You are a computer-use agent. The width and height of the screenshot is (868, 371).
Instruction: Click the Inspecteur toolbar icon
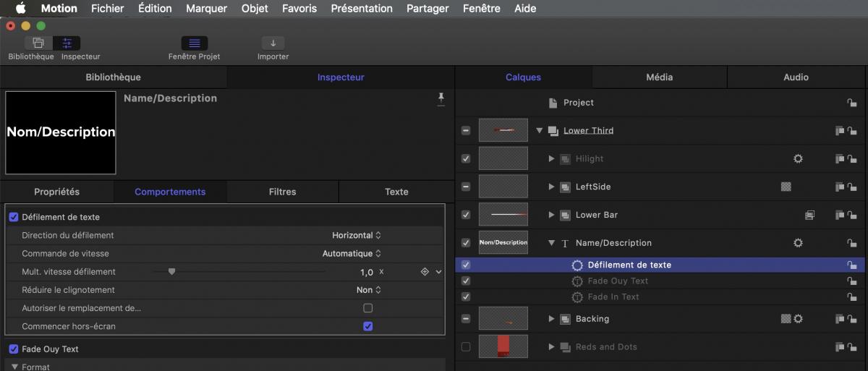(67, 43)
